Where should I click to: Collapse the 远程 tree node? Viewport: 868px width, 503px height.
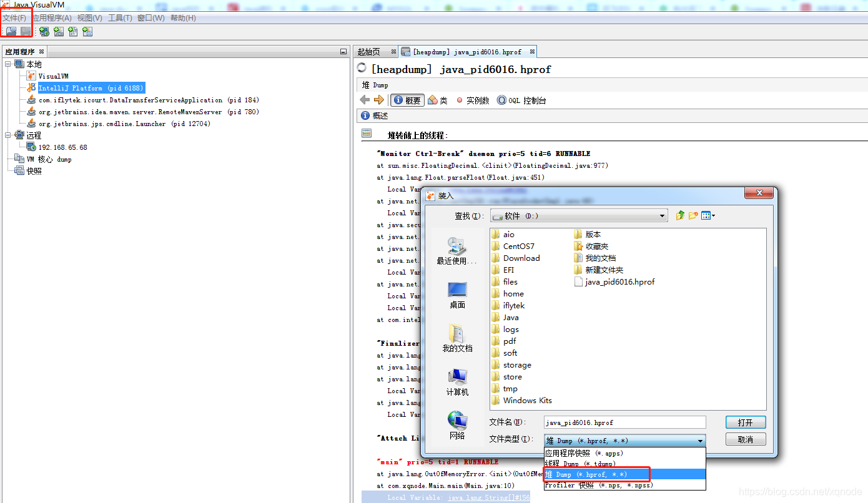(x=8, y=135)
